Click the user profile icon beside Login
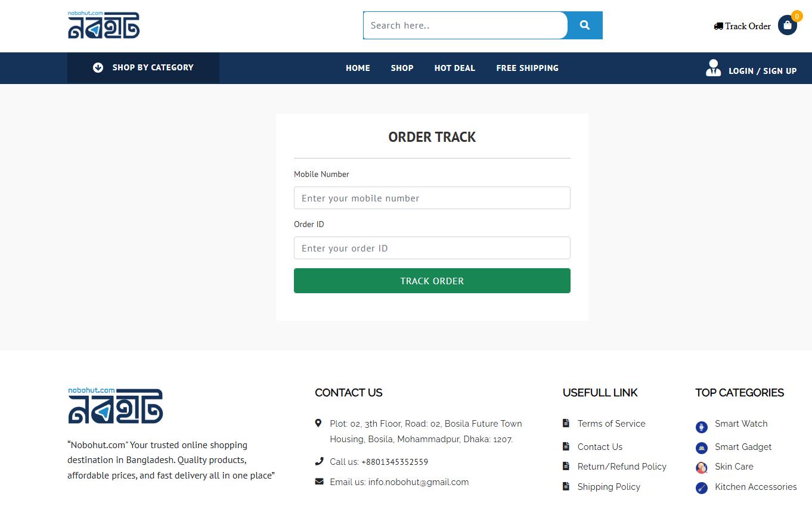The image size is (812, 528). tap(713, 68)
